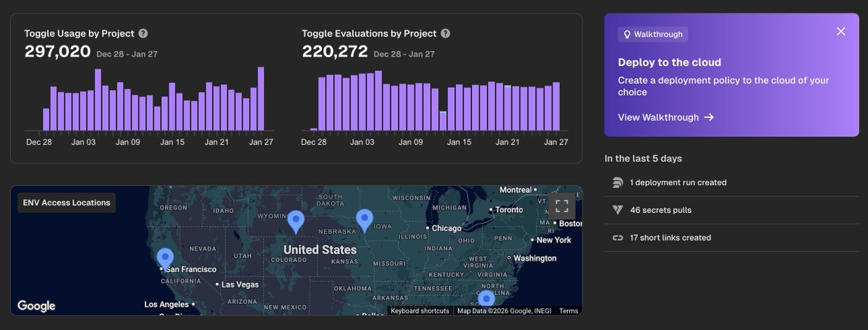Open the map Terms link

coord(569,311)
